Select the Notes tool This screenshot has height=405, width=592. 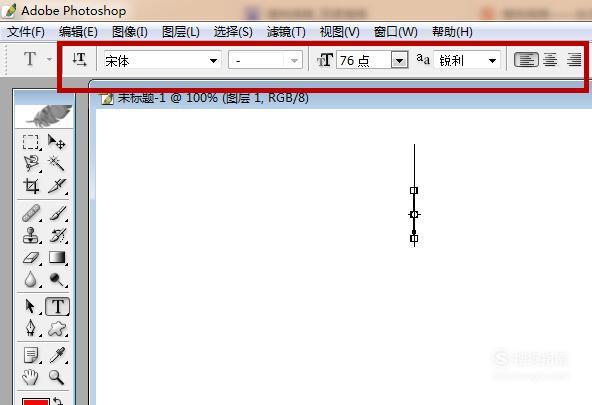click(31, 355)
